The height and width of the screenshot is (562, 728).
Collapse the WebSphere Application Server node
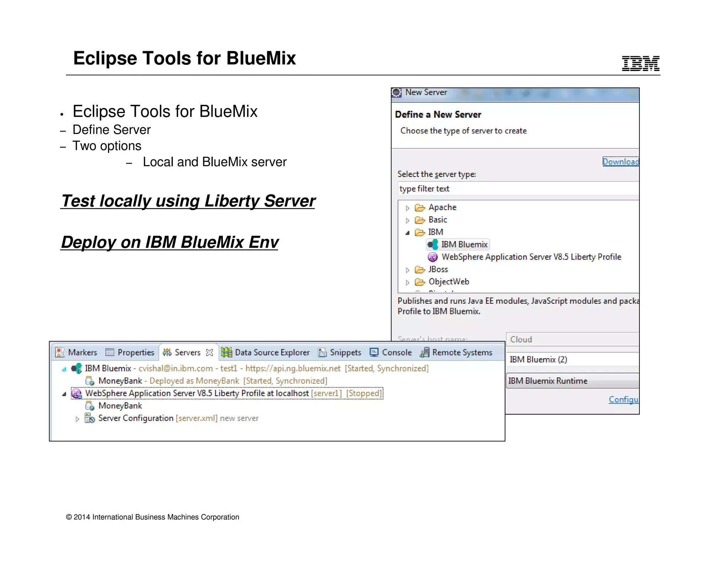[x=64, y=394]
